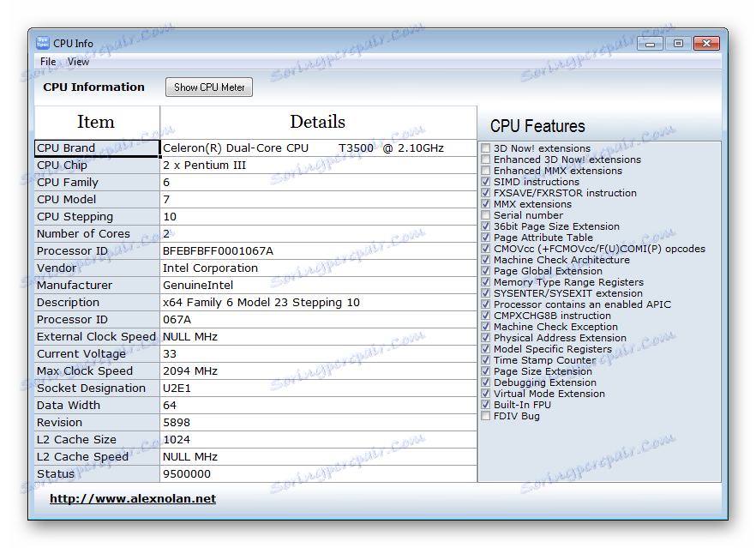
Task: Click the Details column header
Action: point(318,123)
